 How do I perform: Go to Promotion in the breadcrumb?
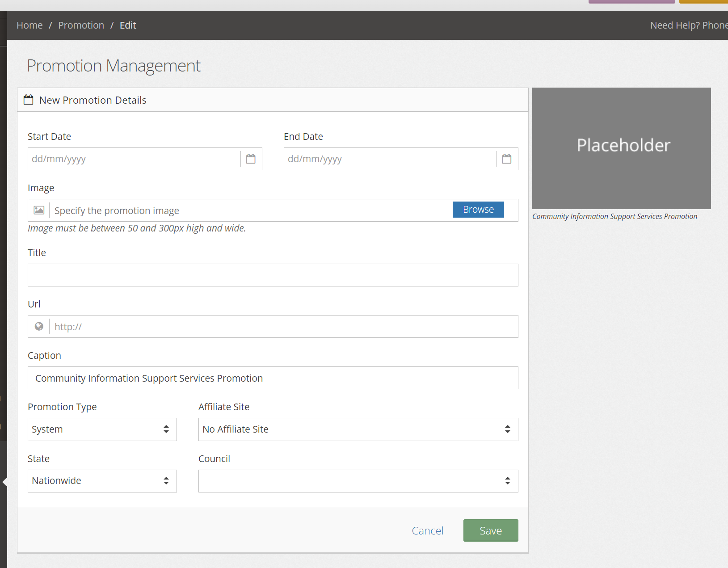[x=81, y=25]
